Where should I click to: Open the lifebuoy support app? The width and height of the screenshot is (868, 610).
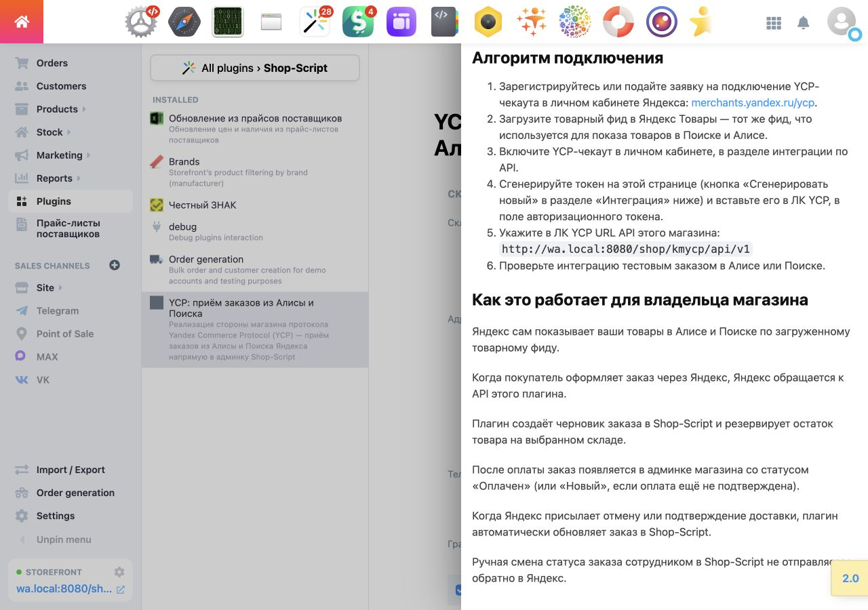click(x=618, y=22)
